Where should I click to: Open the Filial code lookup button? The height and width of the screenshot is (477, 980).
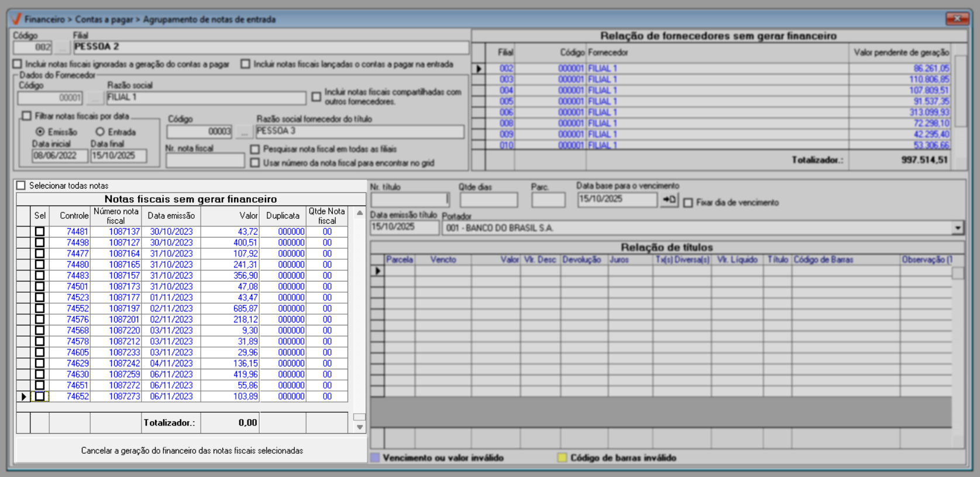click(61, 47)
